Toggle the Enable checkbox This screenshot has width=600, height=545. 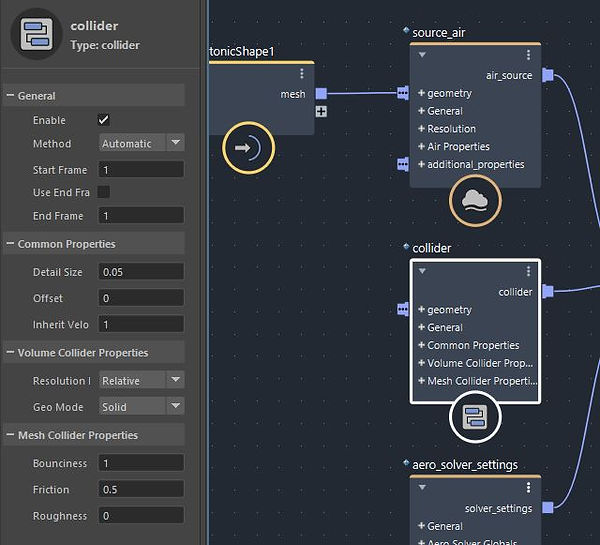(x=103, y=120)
